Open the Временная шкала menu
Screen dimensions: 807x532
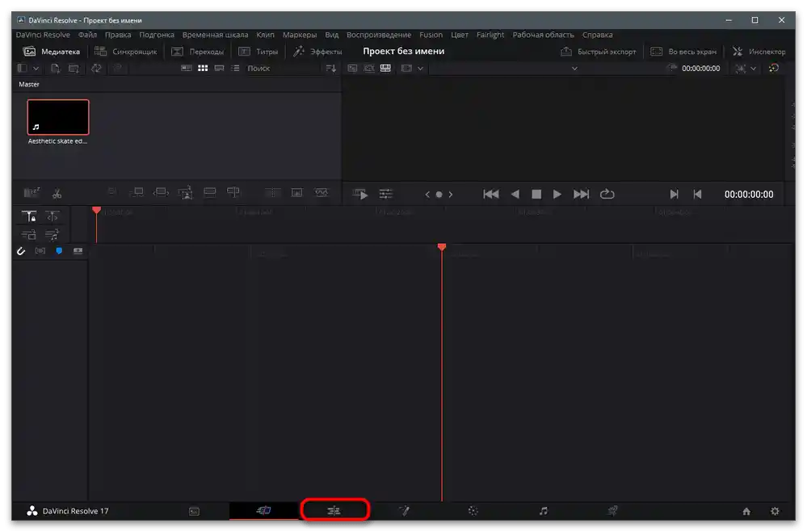point(215,35)
